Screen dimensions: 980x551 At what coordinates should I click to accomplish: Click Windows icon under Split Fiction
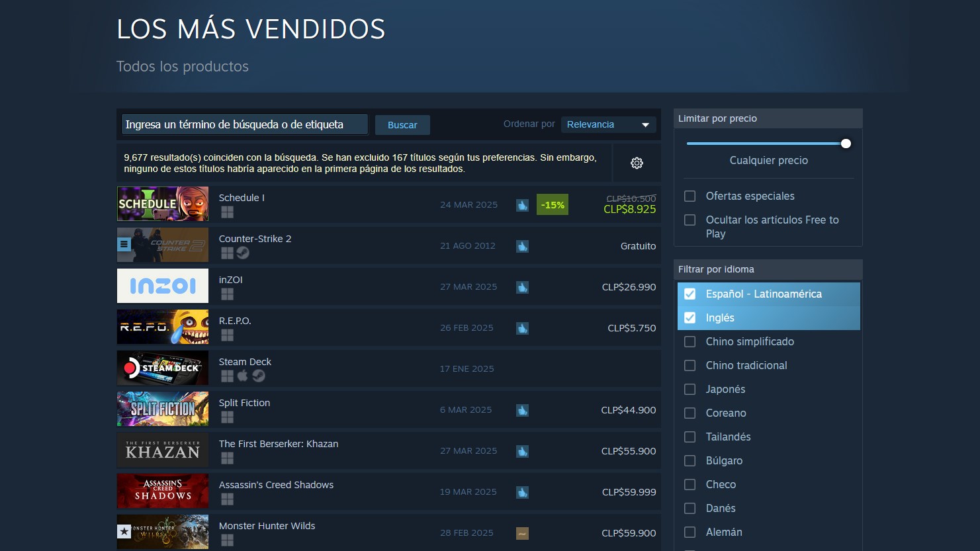pyautogui.click(x=227, y=417)
